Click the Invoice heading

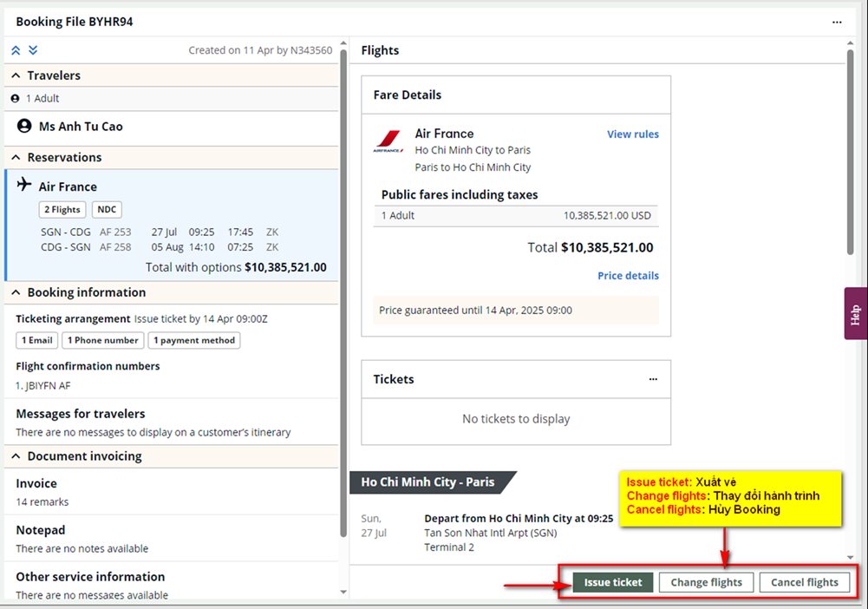click(x=36, y=483)
